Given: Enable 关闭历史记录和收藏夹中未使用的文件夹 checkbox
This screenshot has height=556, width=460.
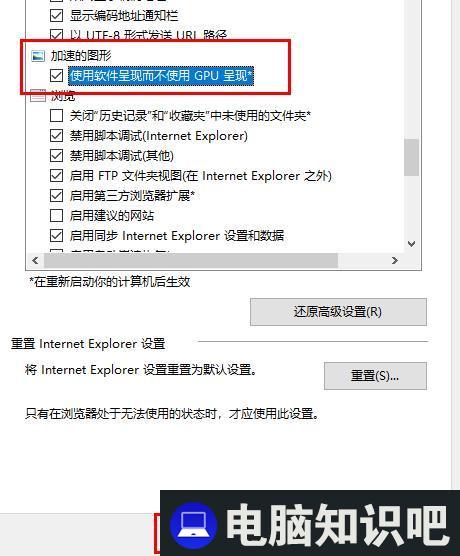Looking at the screenshot, I should click(x=56, y=116).
